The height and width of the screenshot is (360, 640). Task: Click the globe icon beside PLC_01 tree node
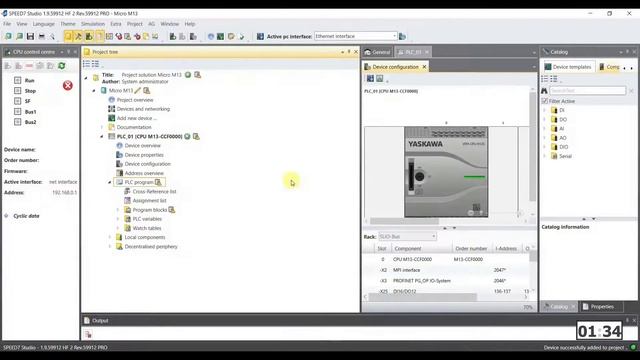pos(187,136)
